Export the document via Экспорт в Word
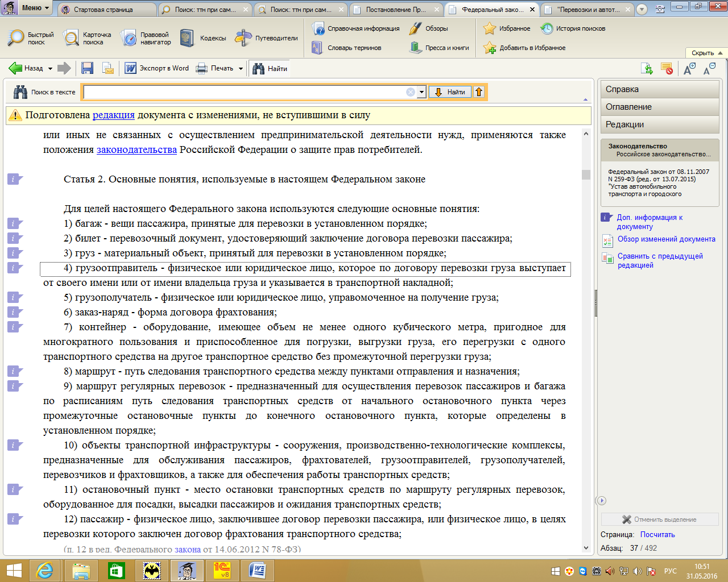This screenshot has width=728, height=582. click(x=157, y=68)
